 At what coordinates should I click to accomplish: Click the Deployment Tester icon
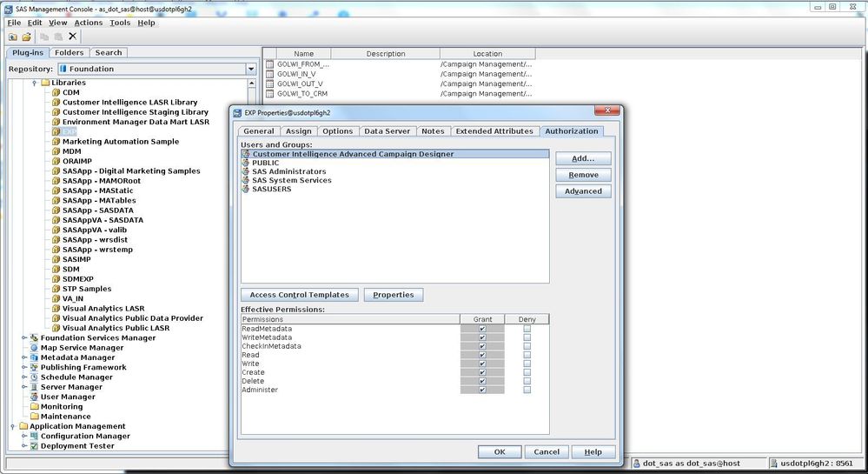tap(35, 446)
